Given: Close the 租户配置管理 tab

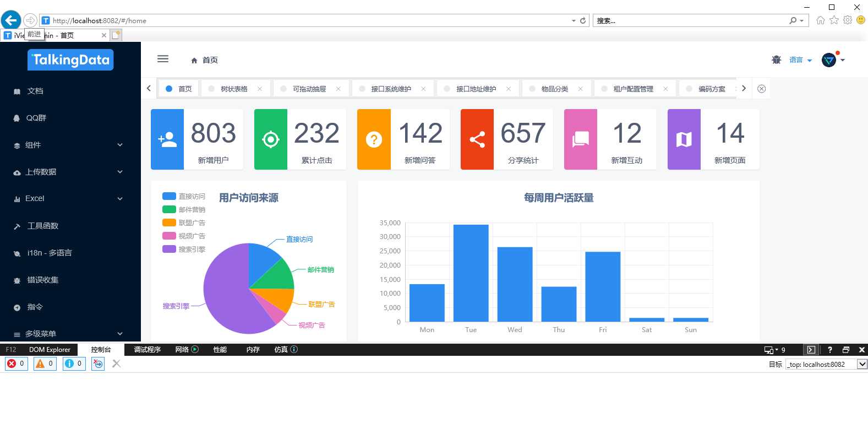Looking at the screenshot, I should (665, 89).
